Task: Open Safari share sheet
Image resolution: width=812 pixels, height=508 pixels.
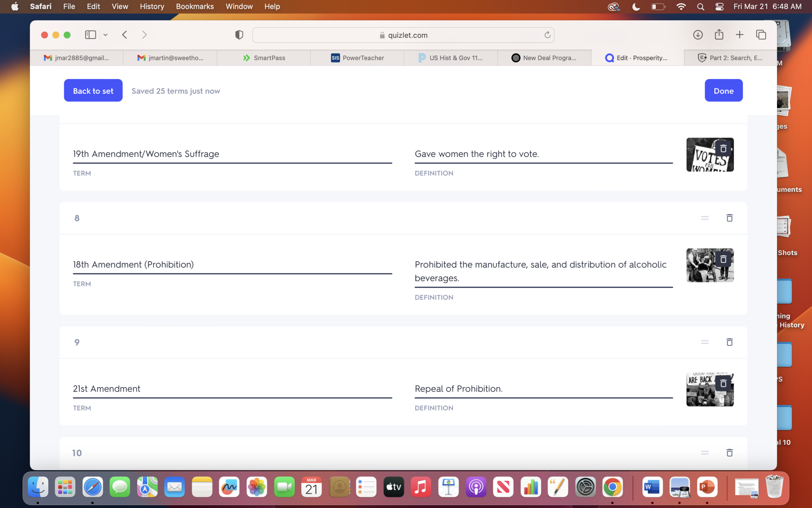Action: (719, 35)
